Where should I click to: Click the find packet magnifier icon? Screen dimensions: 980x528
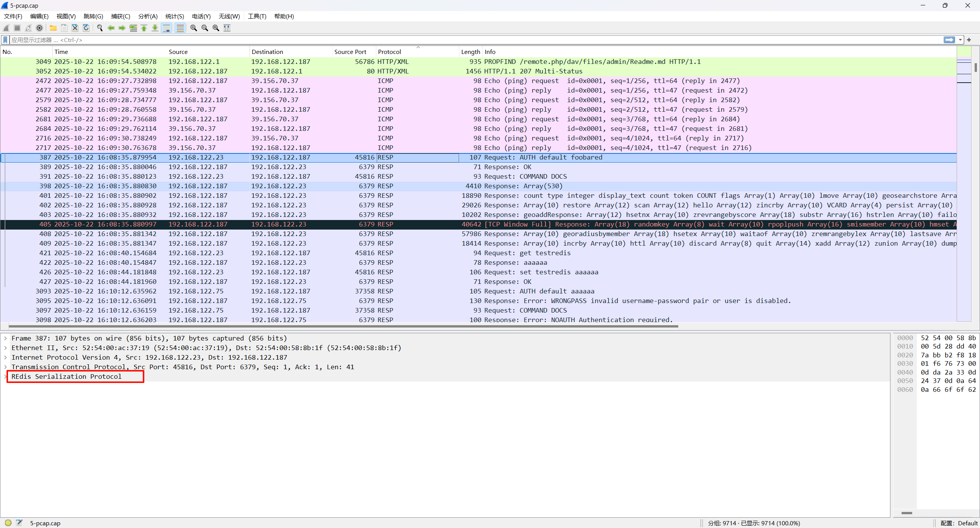click(100, 28)
